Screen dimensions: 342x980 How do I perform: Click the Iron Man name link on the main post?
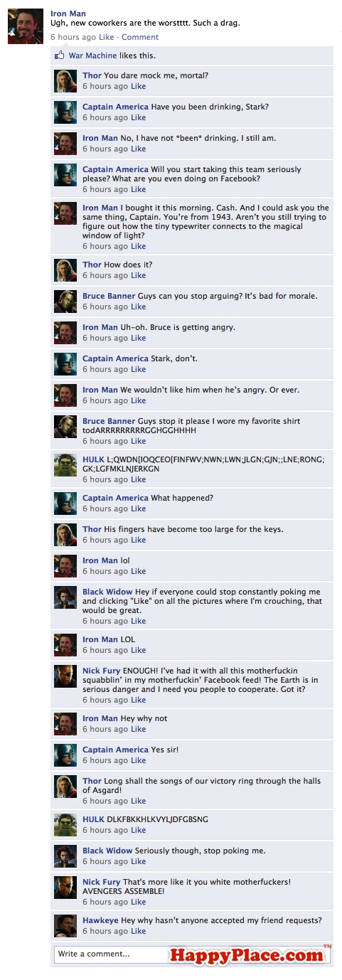(x=68, y=14)
